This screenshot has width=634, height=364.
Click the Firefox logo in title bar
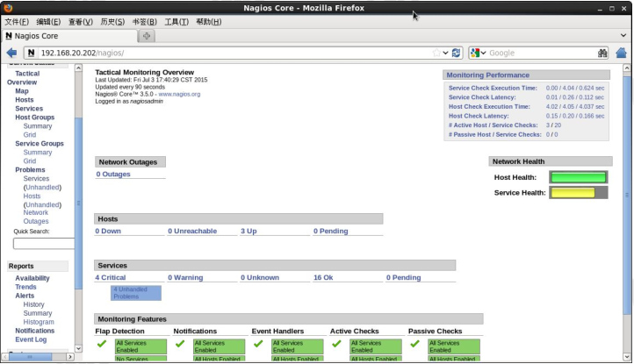pyautogui.click(x=8, y=8)
